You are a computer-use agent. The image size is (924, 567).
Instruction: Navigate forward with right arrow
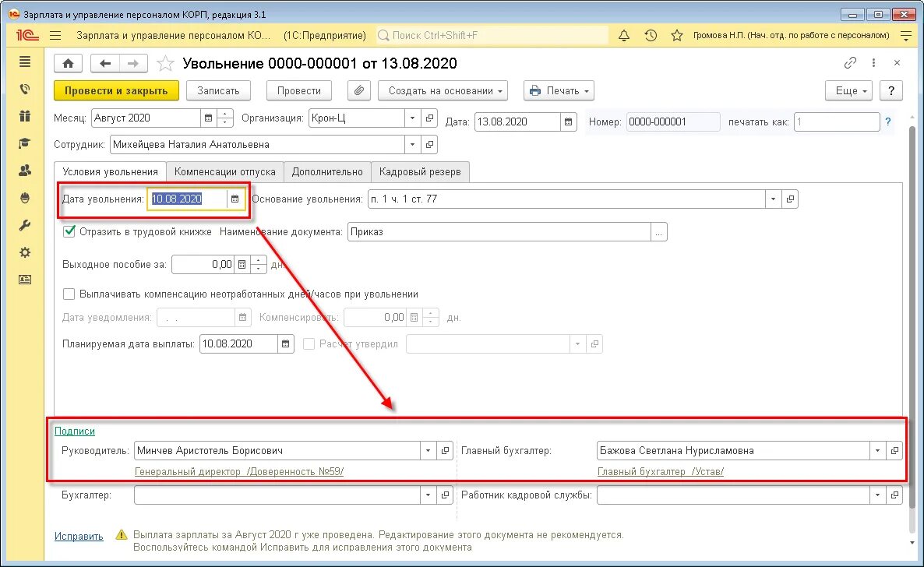(x=134, y=63)
